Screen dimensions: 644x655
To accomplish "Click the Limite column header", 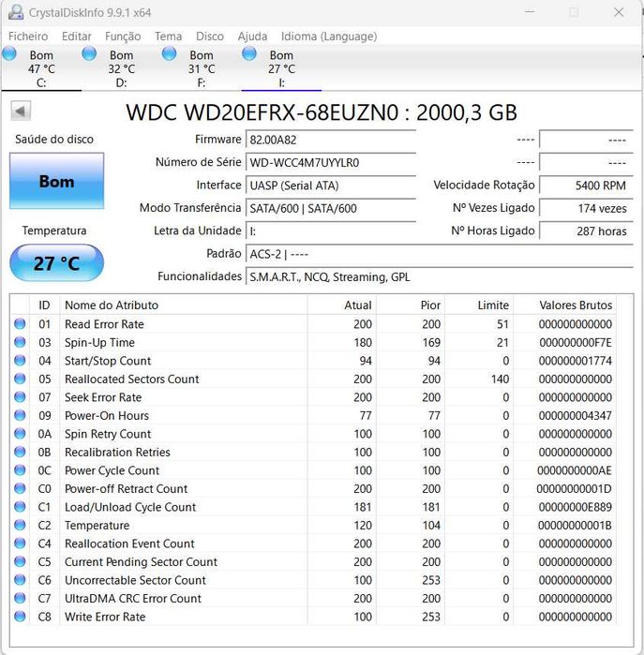I will pos(479,305).
